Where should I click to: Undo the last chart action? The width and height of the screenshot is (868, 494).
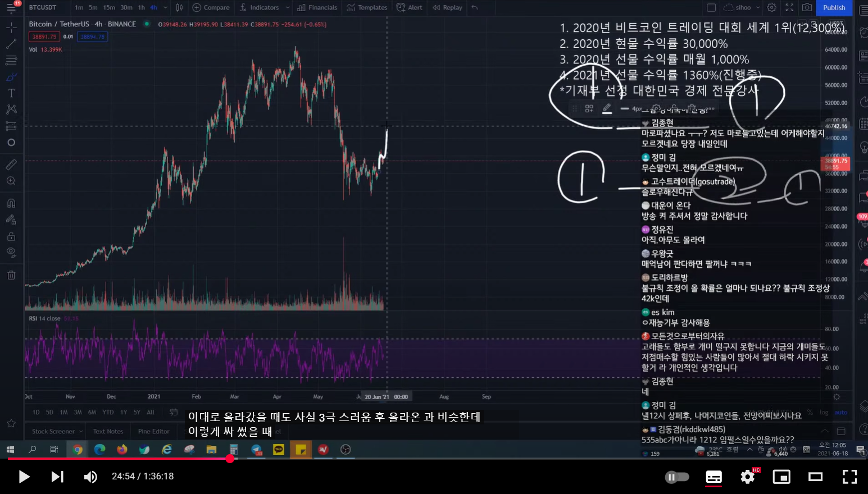point(475,7)
